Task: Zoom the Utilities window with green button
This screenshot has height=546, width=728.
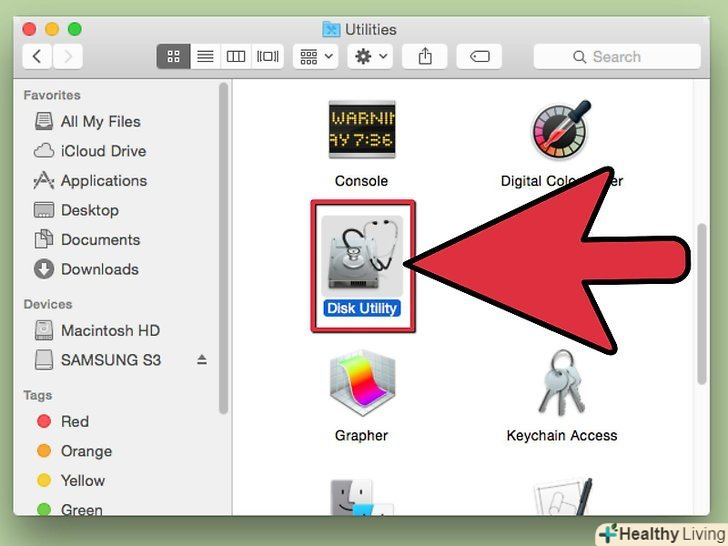Action: (x=75, y=29)
